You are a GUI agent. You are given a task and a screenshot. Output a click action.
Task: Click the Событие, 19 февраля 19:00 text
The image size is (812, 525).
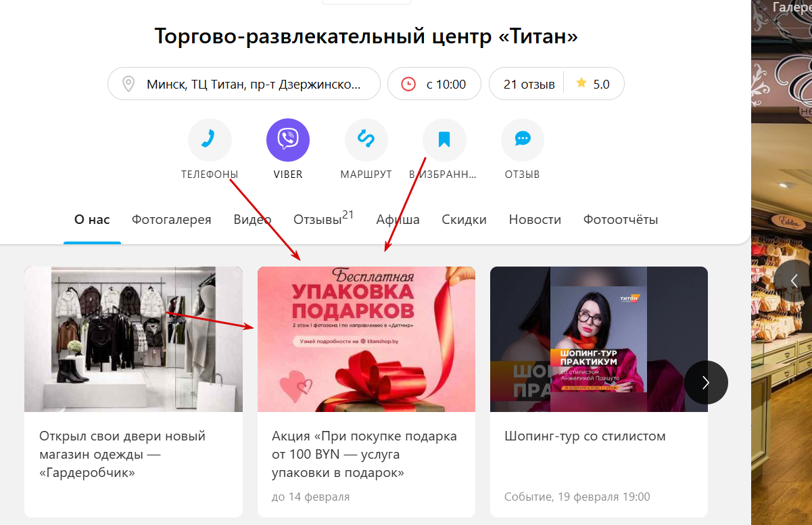coord(577,497)
